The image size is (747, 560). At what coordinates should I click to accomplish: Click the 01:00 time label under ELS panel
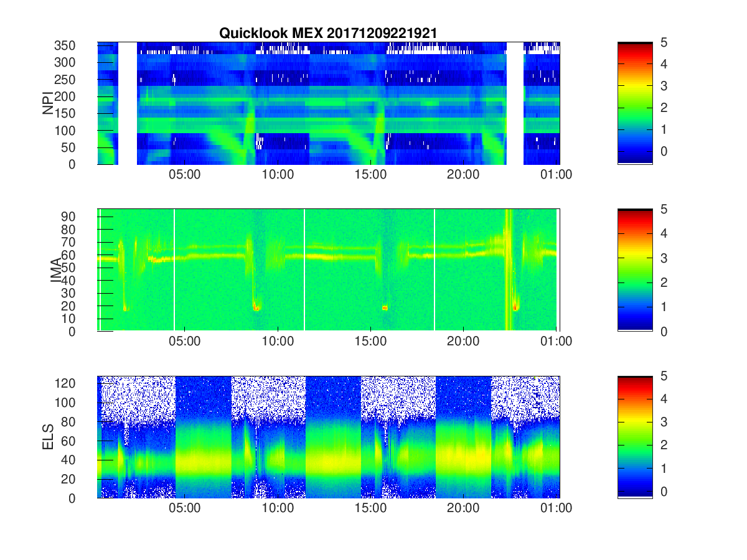556,508
